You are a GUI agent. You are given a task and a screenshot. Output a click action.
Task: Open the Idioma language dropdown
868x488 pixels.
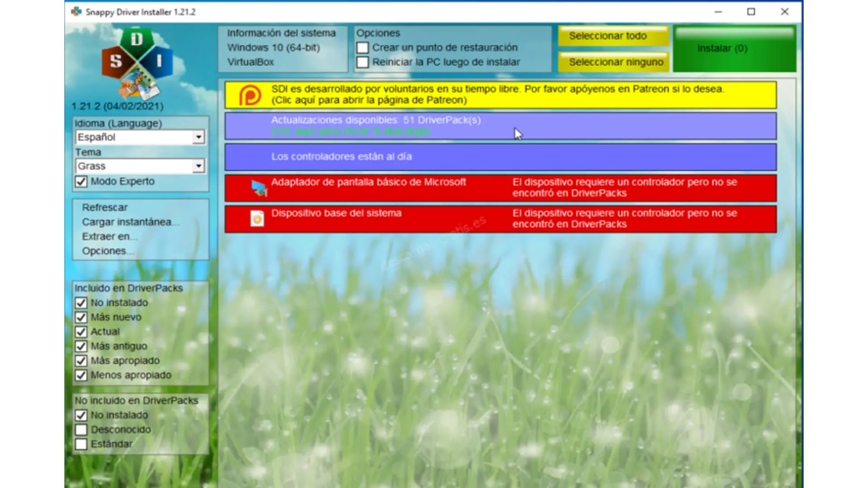click(x=198, y=137)
